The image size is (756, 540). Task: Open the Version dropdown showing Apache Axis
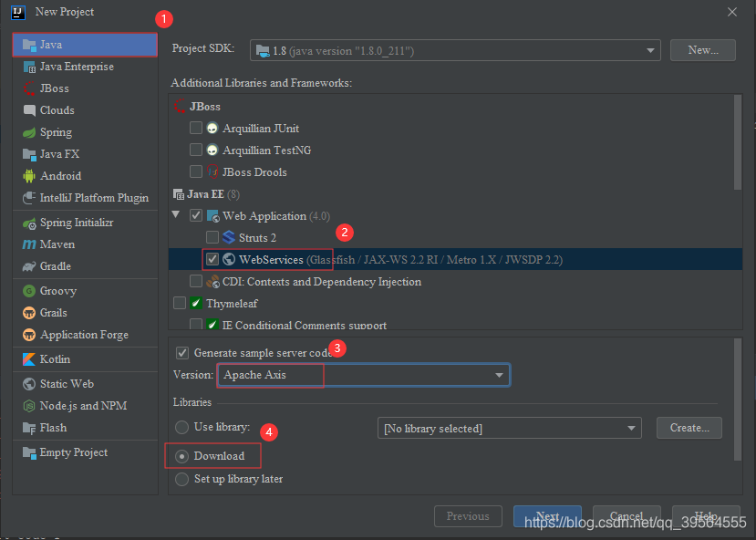(364, 375)
